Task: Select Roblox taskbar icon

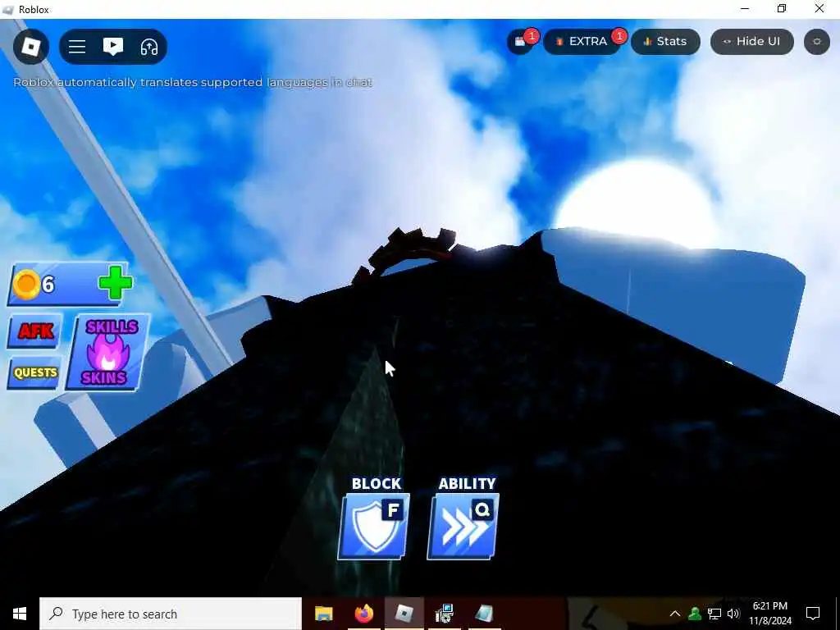Action: [x=404, y=614]
